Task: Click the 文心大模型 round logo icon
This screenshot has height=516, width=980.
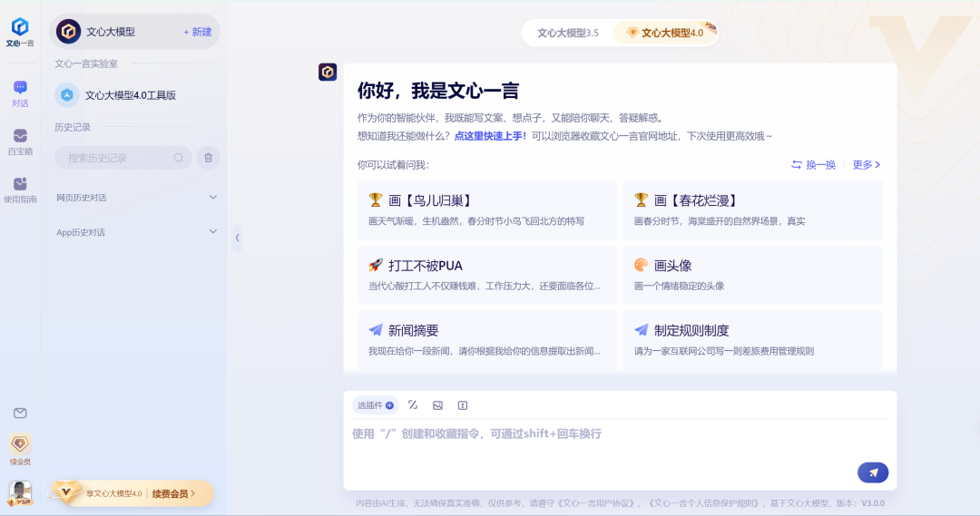Action: [68, 31]
